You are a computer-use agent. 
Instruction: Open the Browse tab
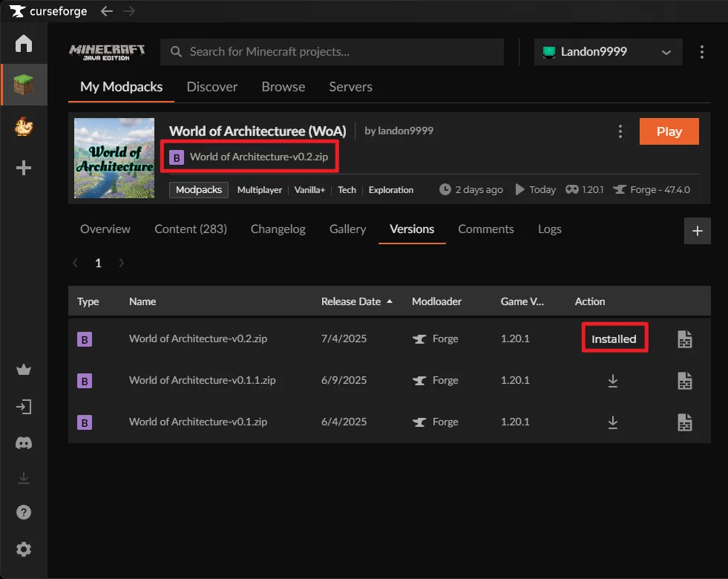click(283, 87)
